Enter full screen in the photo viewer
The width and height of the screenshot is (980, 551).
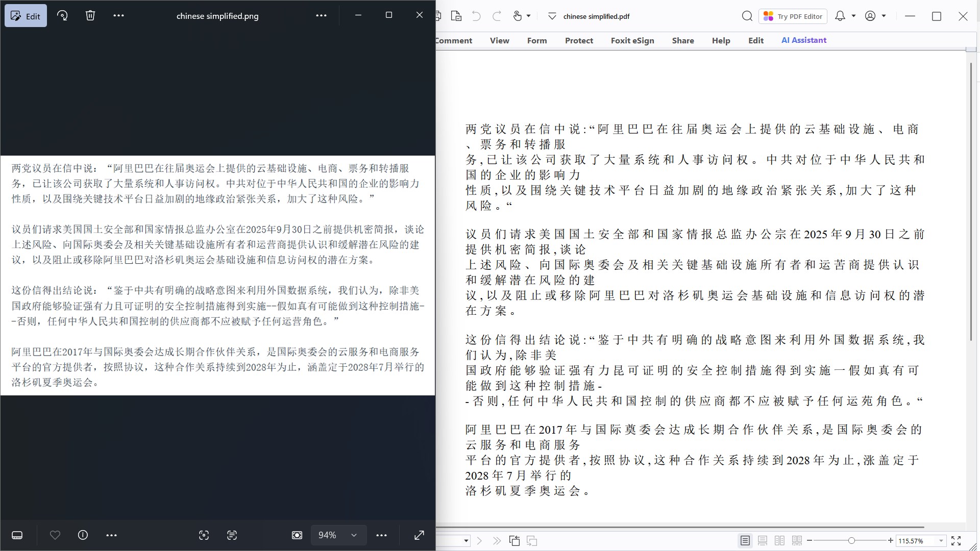pyautogui.click(x=419, y=535)
